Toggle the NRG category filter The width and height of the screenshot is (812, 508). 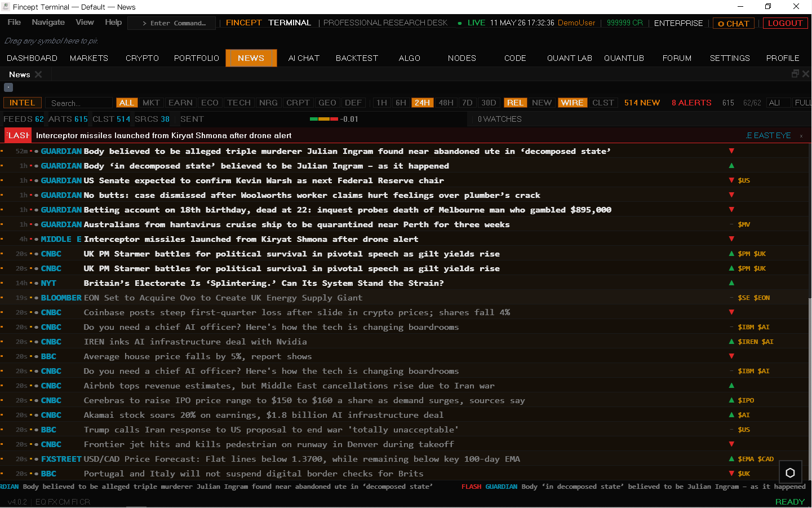(x=268, y=103)
